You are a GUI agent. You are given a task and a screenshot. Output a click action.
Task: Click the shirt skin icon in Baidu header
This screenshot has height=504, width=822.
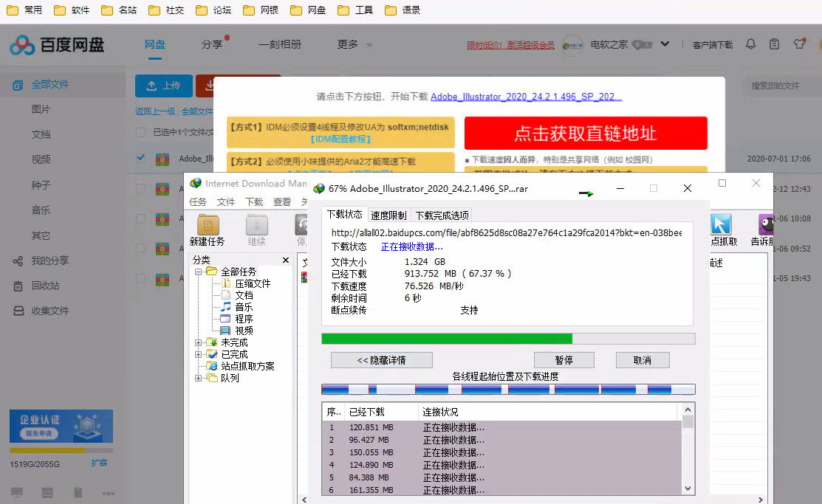pos(799,44)
